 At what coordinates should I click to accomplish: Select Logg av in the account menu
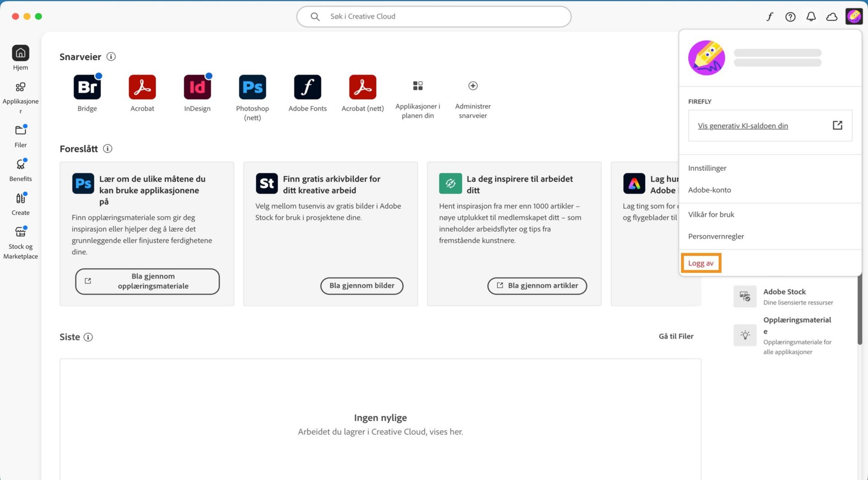(x=700, y=262)
